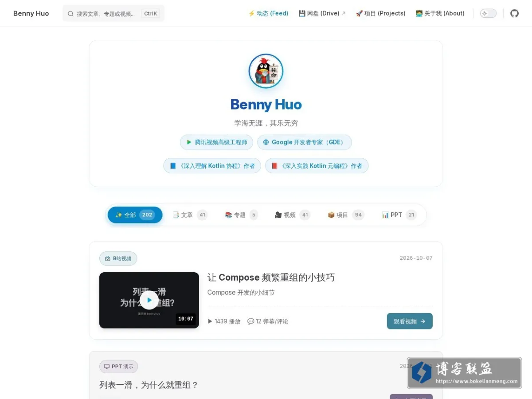Open the 网盘 (Drive) nav link

click(322, 13)
